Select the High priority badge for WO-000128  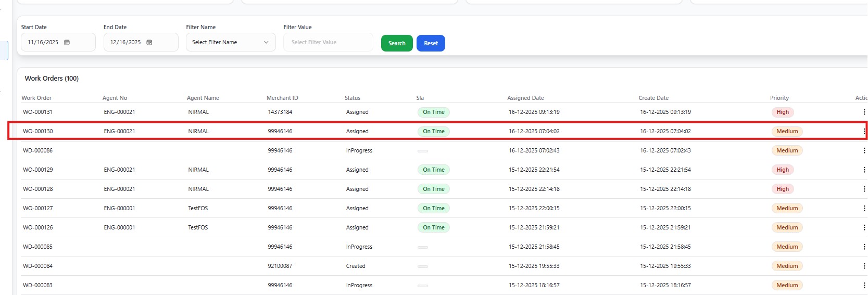tap(782, 189)
